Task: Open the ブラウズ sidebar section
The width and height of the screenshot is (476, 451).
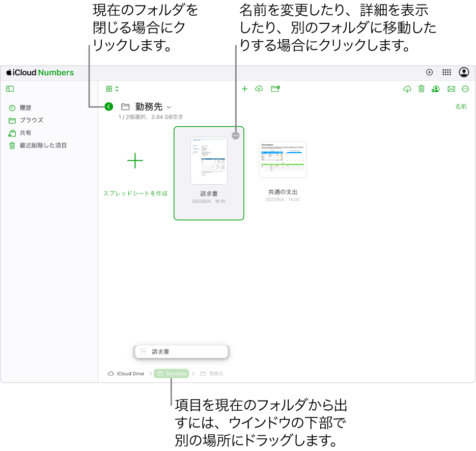Action: [32, 120]
